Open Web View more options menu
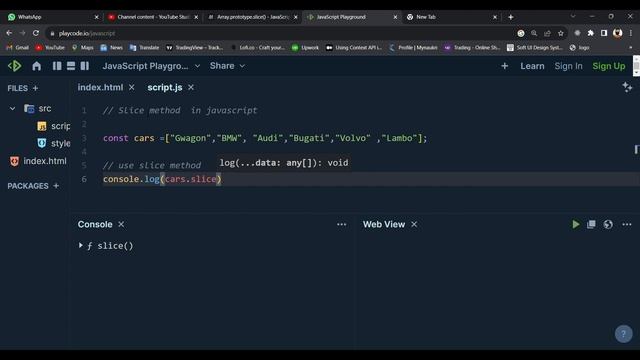This screenshot has height=360, width=640. coord(627,224)
